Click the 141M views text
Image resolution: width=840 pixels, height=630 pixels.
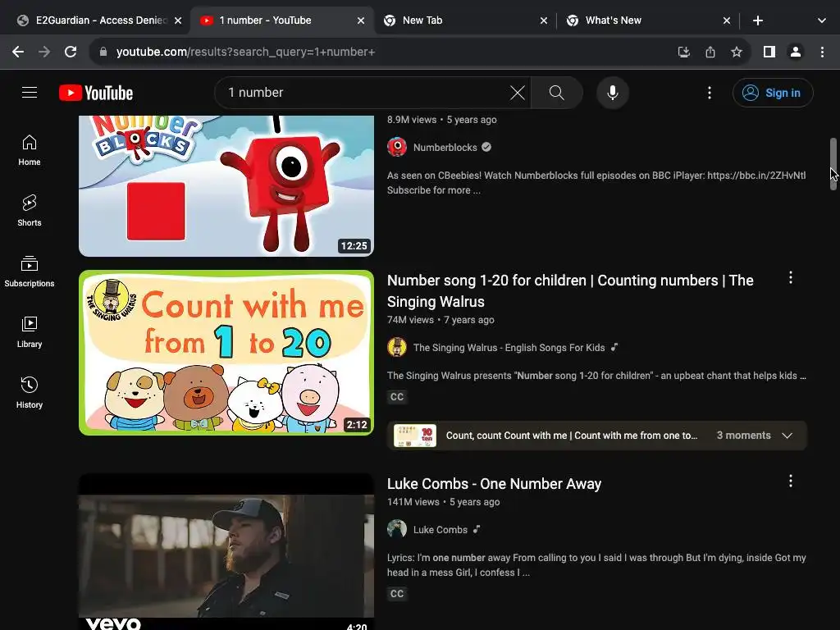[413, 502]
